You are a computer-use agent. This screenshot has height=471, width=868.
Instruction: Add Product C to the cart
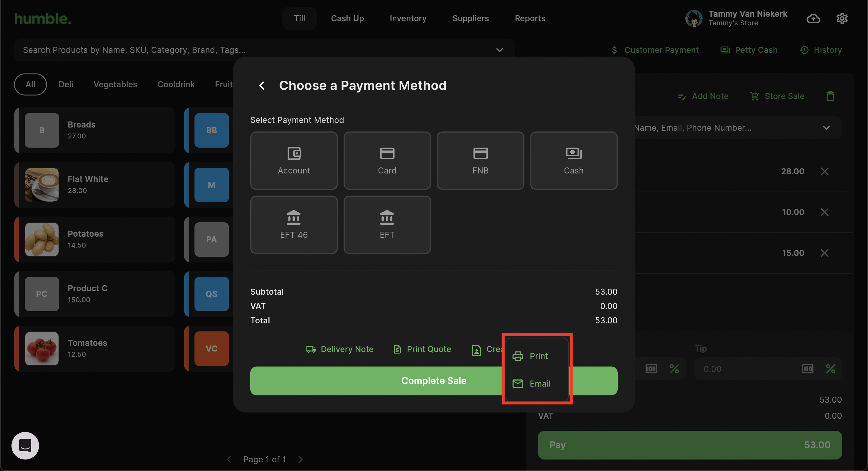95,294
